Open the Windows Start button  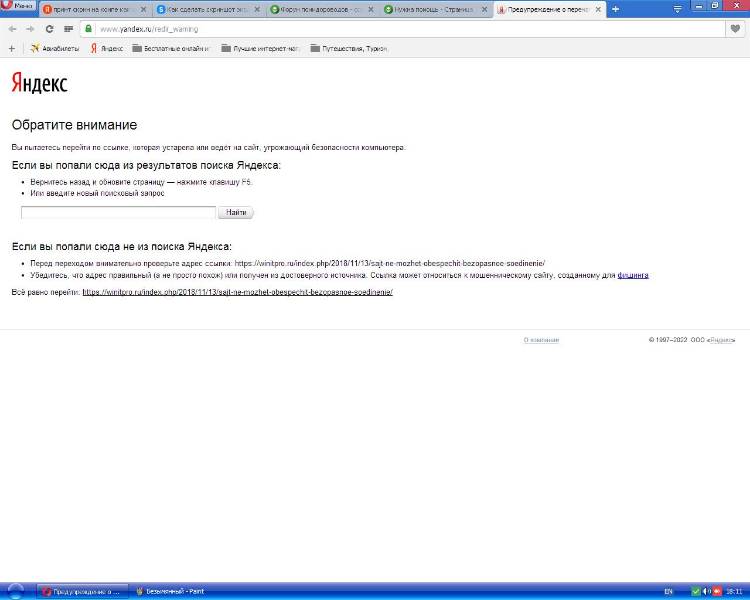click(x=16, y=591)
